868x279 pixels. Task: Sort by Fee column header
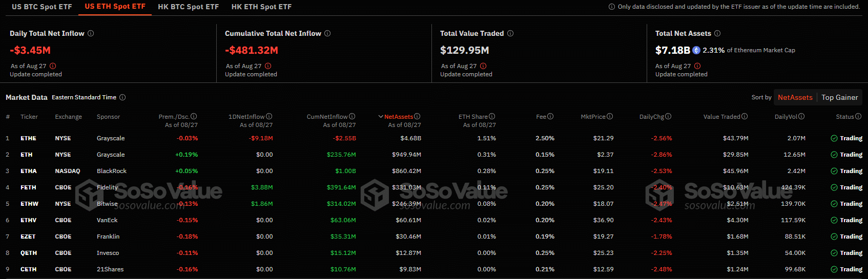(541, 117)
